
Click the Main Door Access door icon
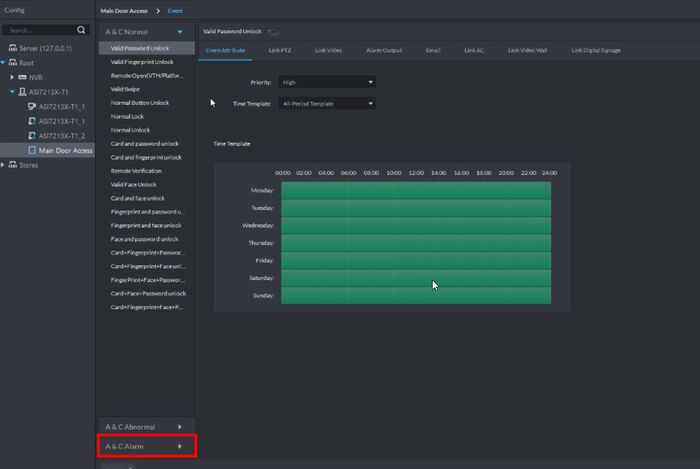[x=32, y=150]
